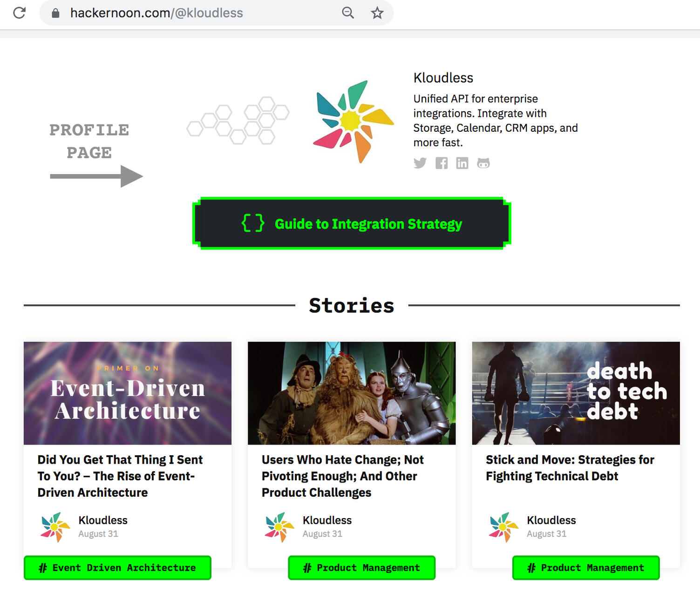The height and width of the screenshot is (607, 700).
Task: Open Kloudless Twitter profile
Action: 420,163
